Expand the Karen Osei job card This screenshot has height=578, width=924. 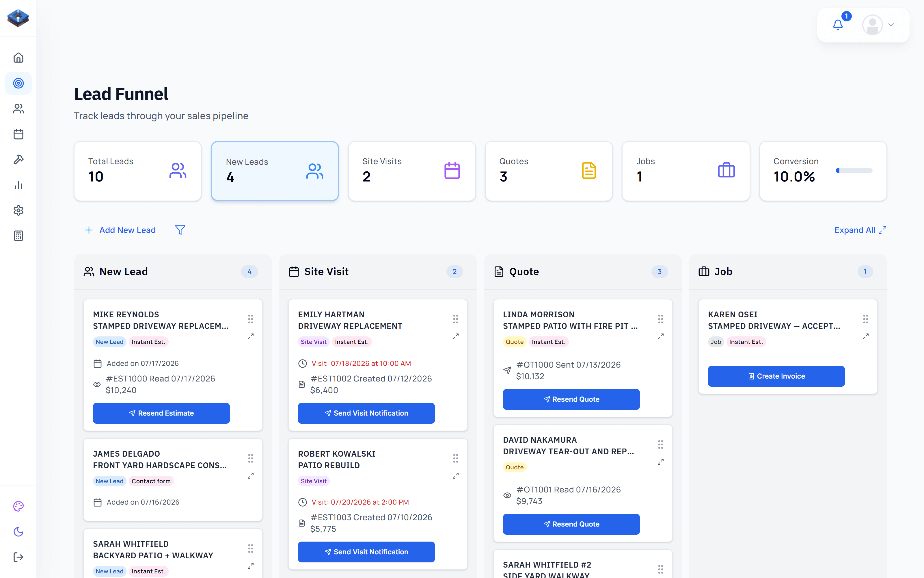pyautogui.click(x=866, y=336)
